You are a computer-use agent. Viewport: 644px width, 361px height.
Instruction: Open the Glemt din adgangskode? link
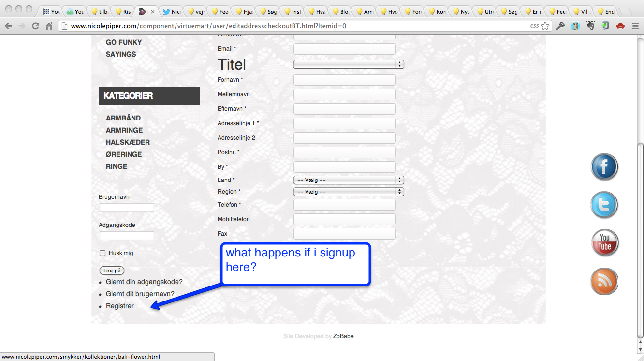[x=144, y=282]
